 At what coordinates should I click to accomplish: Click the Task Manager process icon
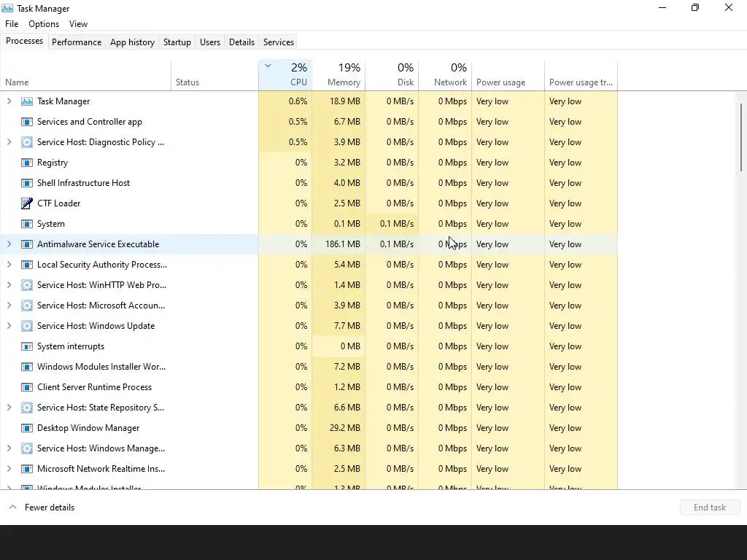click(x=27, y=101)
